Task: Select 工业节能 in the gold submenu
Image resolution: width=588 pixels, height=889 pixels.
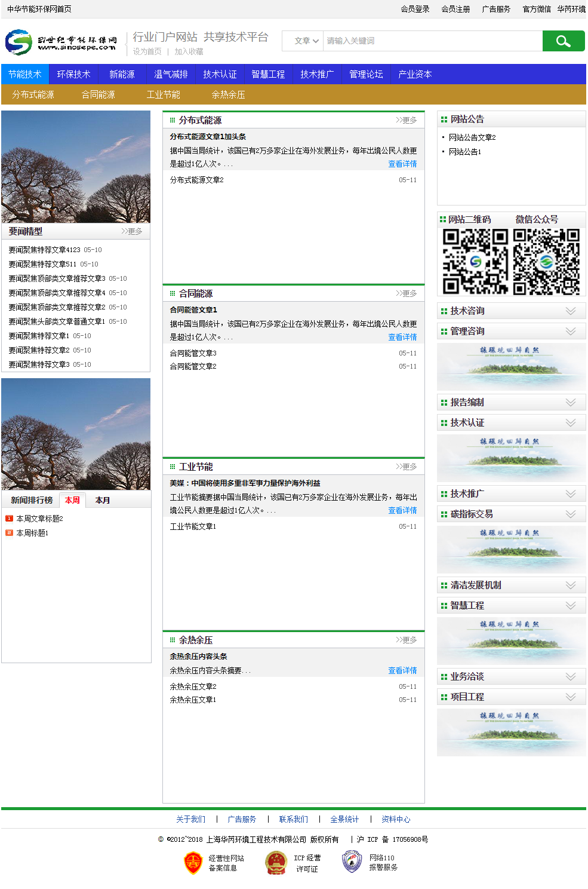Action: 163,95
